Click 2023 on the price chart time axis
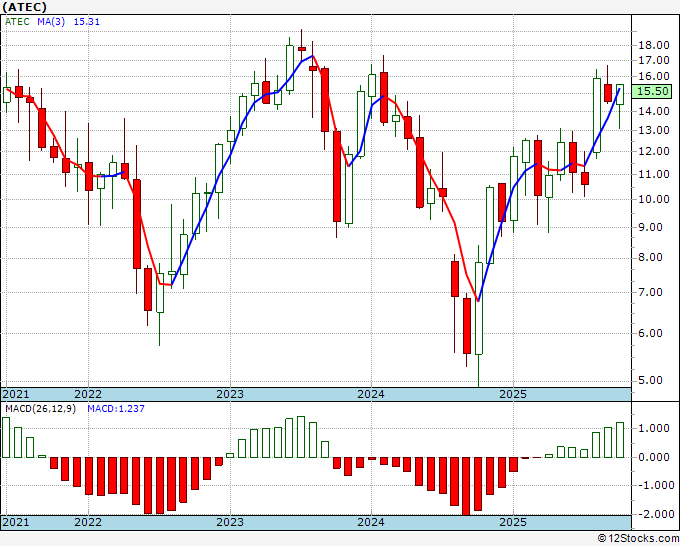680x546 pixels. tap(230, 394)
